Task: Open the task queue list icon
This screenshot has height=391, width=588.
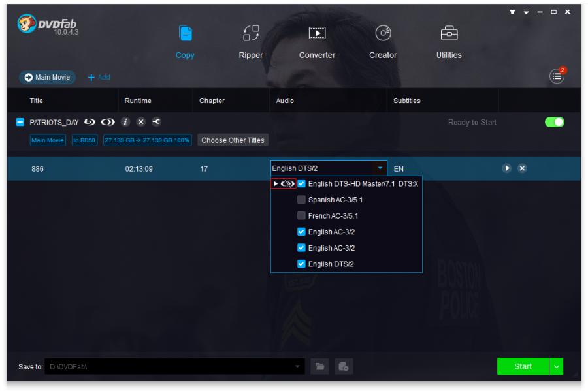Action: (x=557, y=76)
